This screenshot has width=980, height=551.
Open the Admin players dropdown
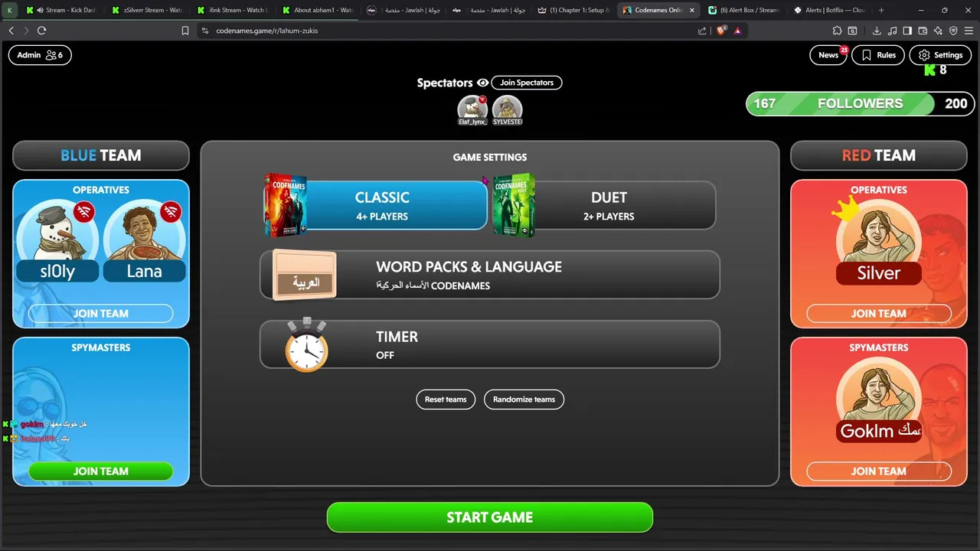(40, 55)
